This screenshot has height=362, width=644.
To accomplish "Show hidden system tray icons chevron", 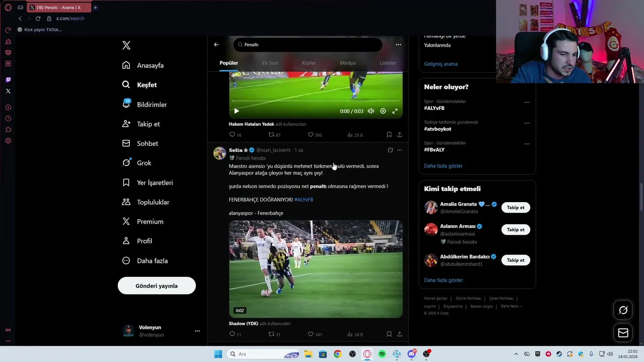I will tap(516, 354).
